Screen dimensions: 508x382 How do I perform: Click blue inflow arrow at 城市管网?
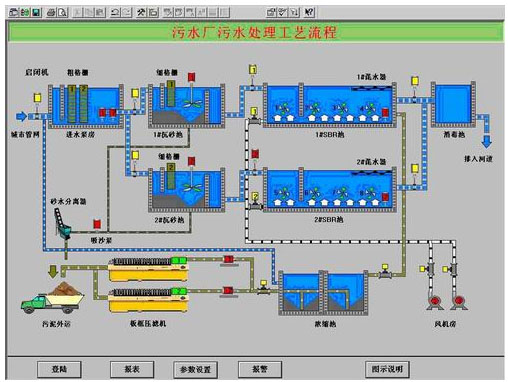tap(22, 116)
